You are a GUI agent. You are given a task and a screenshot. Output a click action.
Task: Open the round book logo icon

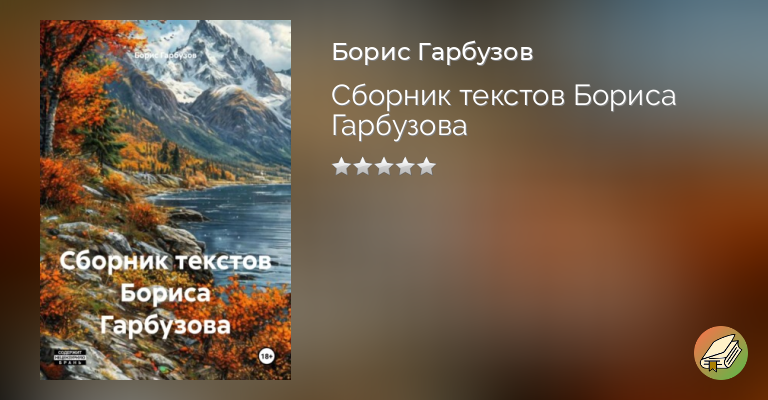(x=720, y=353)
